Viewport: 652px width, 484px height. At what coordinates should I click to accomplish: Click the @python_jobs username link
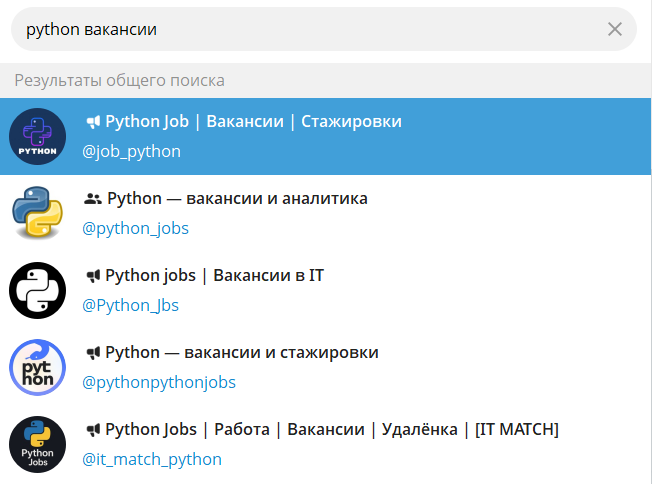pos(135,228)
